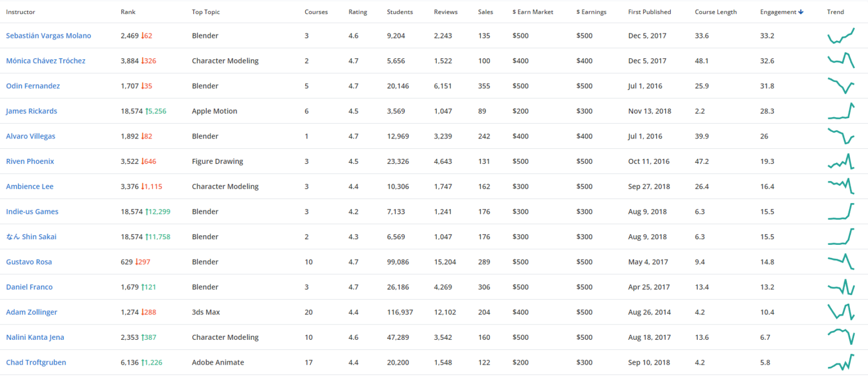Open Adam Zollinger's instructor profile

point(32,312)
